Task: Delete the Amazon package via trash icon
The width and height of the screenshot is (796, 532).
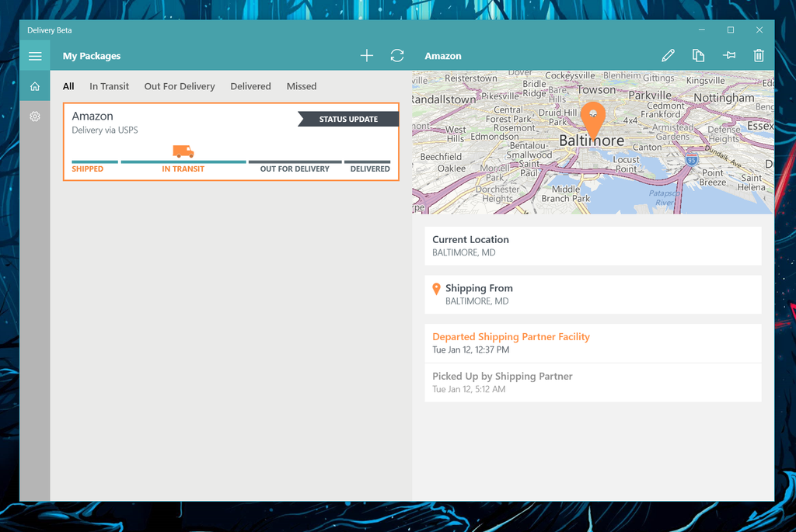Action: [759, 55]
